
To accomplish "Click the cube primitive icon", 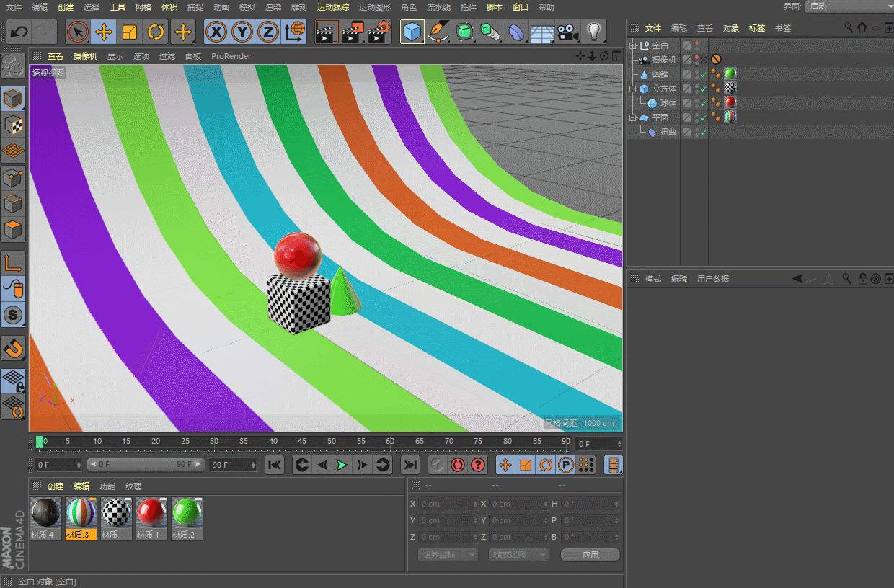I will [x=412, y=32].
